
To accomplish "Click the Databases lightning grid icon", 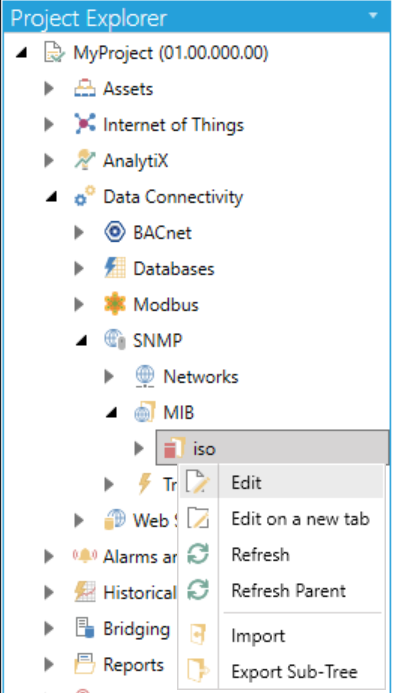I will [115, 269].
